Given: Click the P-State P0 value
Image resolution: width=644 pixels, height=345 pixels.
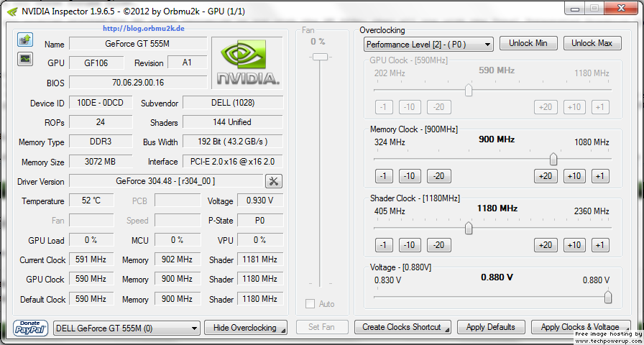Looking at the screenshot, I should pyautogui.click(x=260, y=220).
